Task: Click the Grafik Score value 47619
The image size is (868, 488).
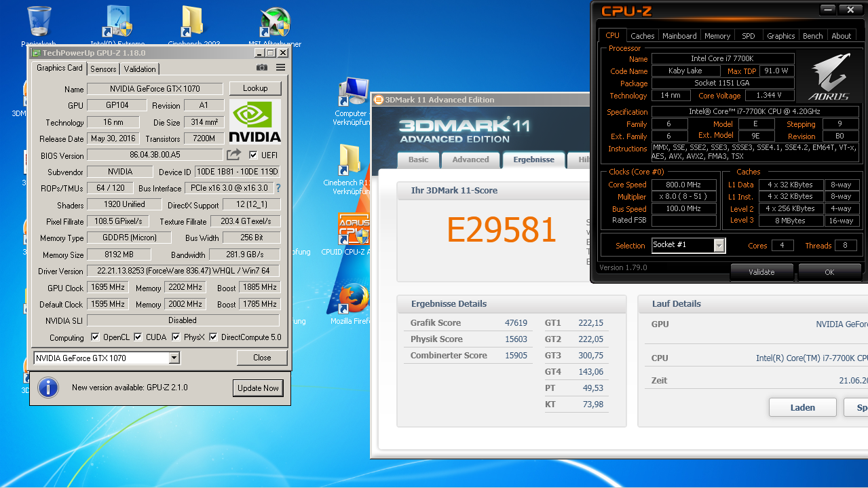Action: [x=516, y=323]
